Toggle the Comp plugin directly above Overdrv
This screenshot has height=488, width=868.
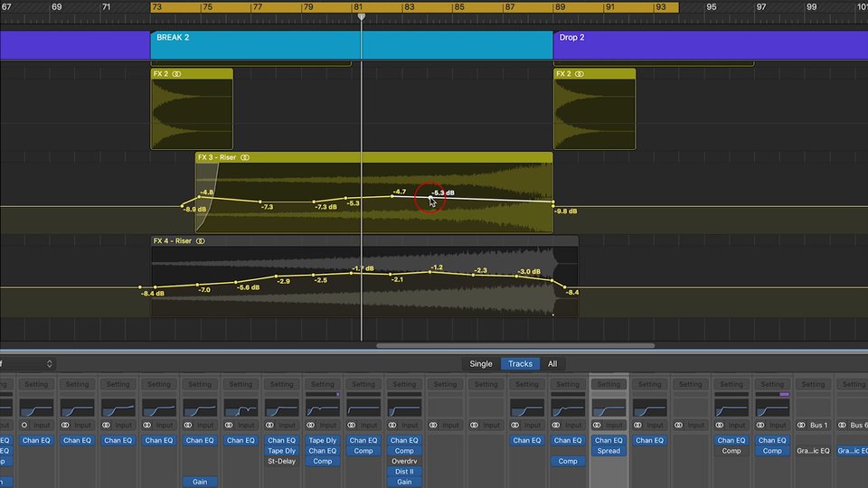point(404,451)
